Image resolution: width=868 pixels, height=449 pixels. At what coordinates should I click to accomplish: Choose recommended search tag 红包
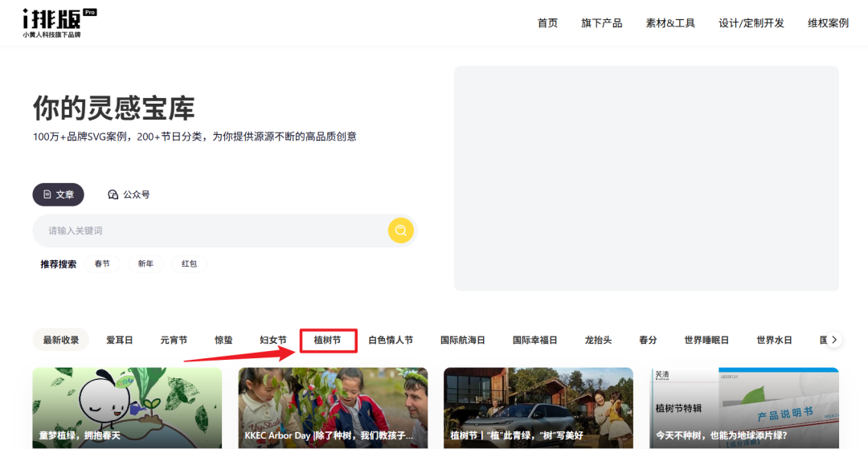tap(190, 264)
